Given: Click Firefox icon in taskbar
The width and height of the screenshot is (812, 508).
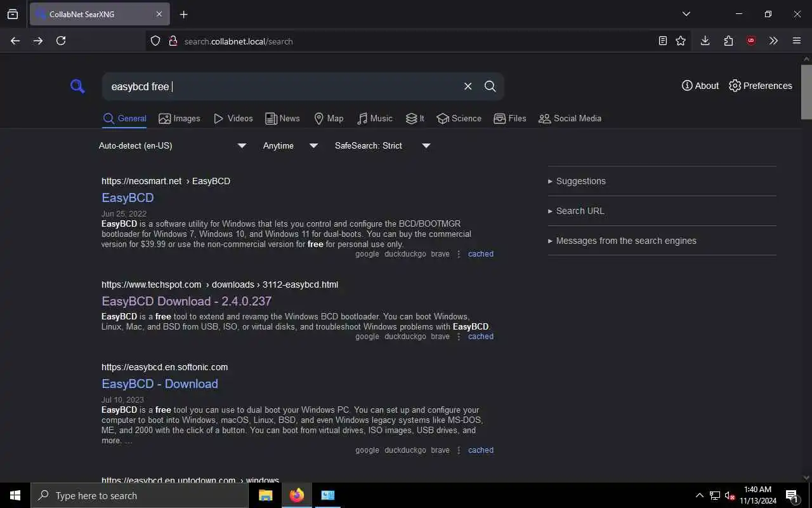Looking at the screenshot, I should 296,495.
